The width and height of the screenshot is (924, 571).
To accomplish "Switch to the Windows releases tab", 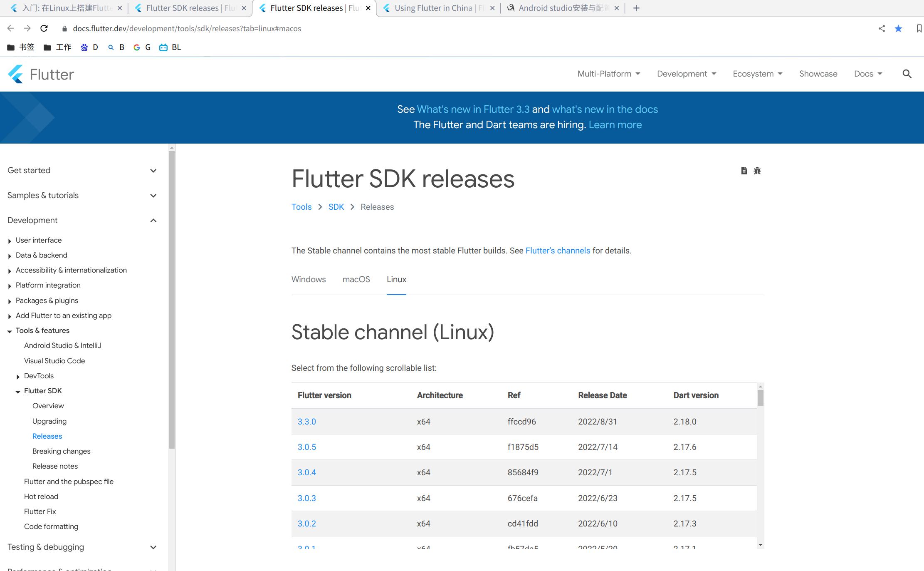I will [x=308, y=279].
